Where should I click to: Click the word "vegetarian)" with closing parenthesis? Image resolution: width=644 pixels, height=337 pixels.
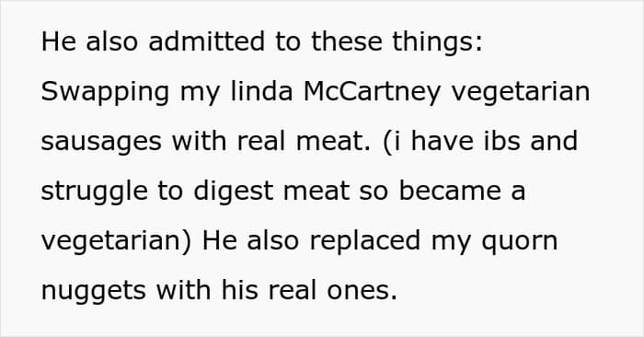[x=116, y=241]
